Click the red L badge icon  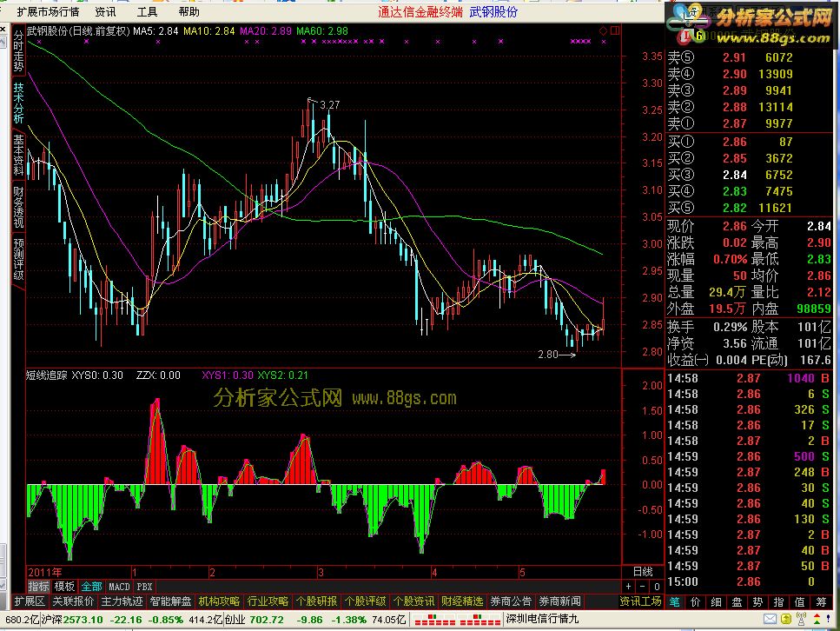[685, 37]
